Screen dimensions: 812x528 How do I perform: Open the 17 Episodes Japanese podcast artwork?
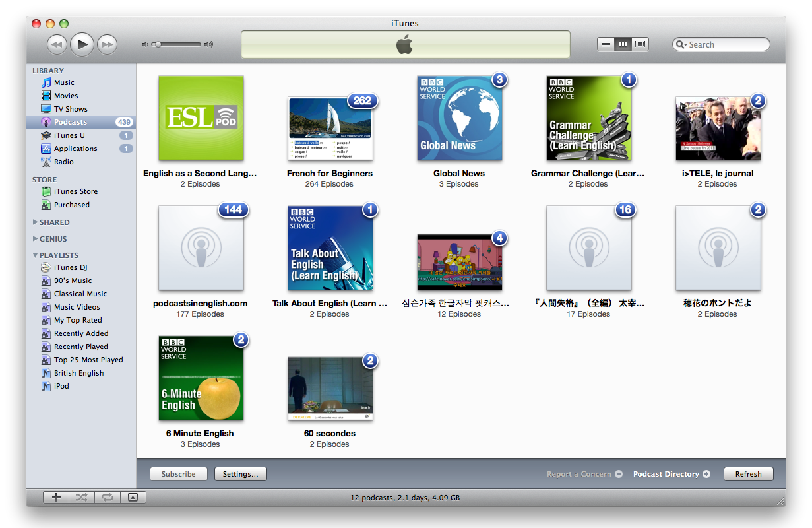pyautogui.click(x=589, y=248)
